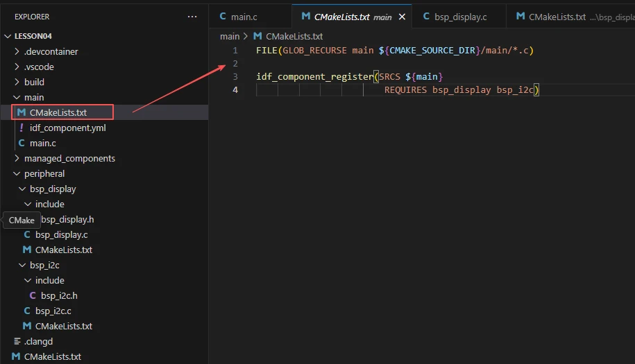Click the C file icon next to bsp_i2c.c
635x364 pixels.
(x=27, y=311)
